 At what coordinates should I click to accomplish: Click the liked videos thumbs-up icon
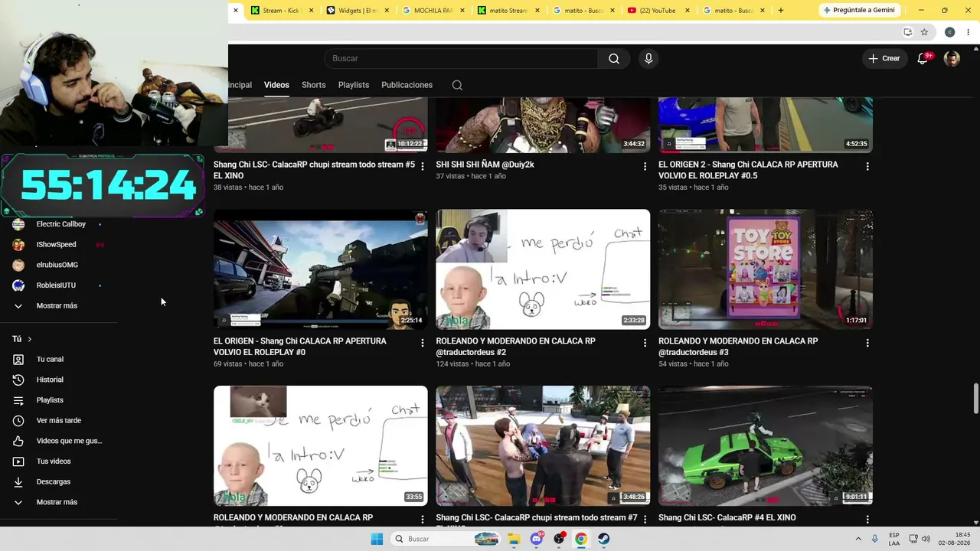tap(18, 441)
